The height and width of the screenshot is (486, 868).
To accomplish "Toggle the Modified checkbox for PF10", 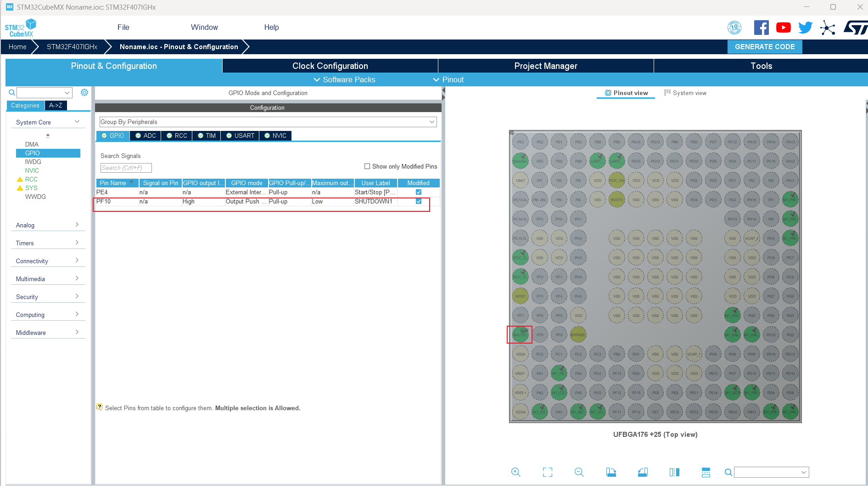I will click(419, 201).
